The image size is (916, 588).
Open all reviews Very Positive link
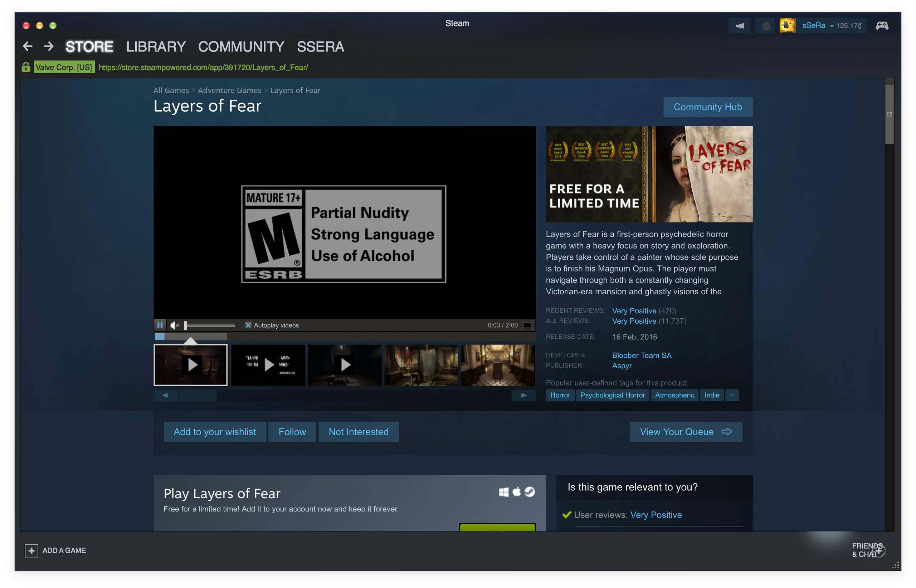pos(634,321)
